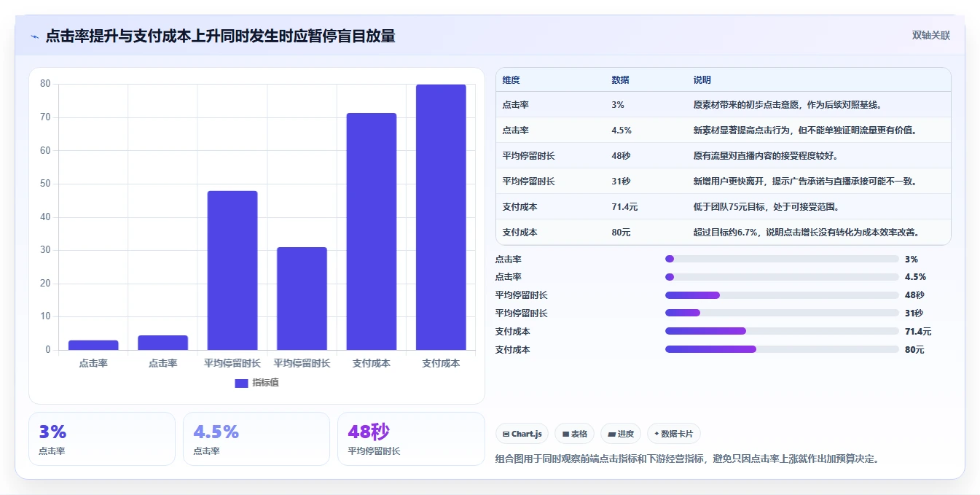Image resolution: width=980 pixels, height=495 pixels.
Task: Click the table cell 低于团队75元目标
Action: [767, 207]
